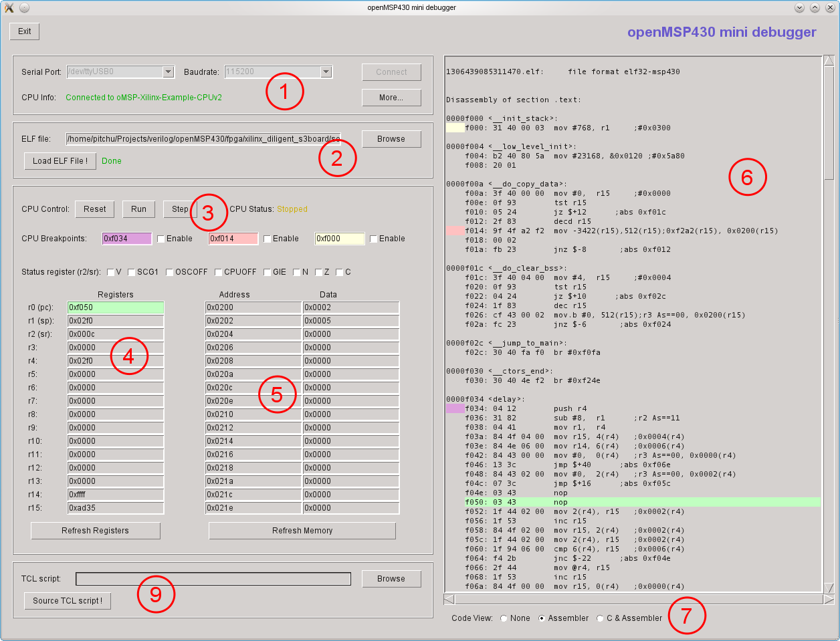Click the Load ELF File button

click(x=60, y=161)
